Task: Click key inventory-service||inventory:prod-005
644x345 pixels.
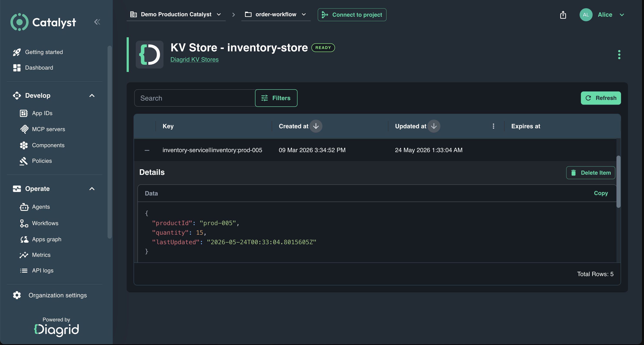Action: click(212, 150)
